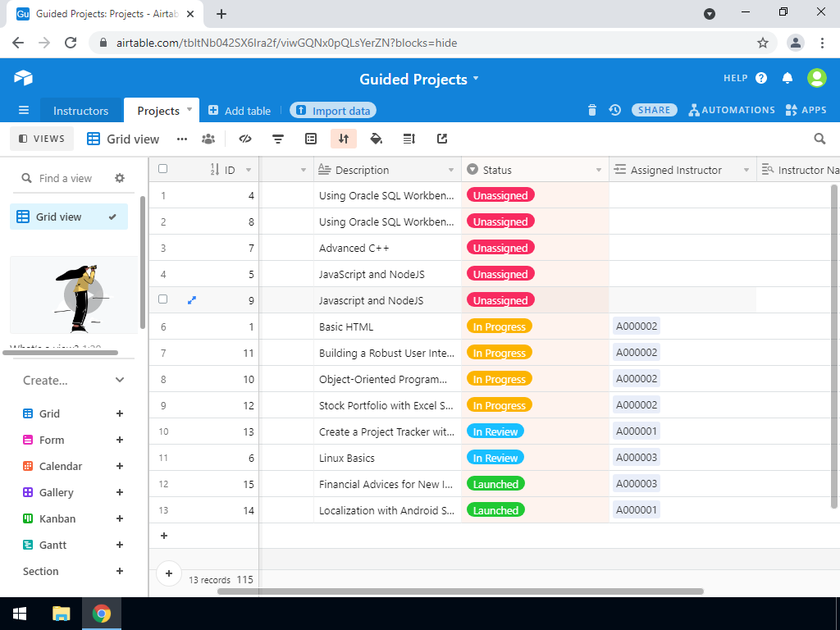840x630 pixels.
Task: Open the APPS panel
Action: 806,110
